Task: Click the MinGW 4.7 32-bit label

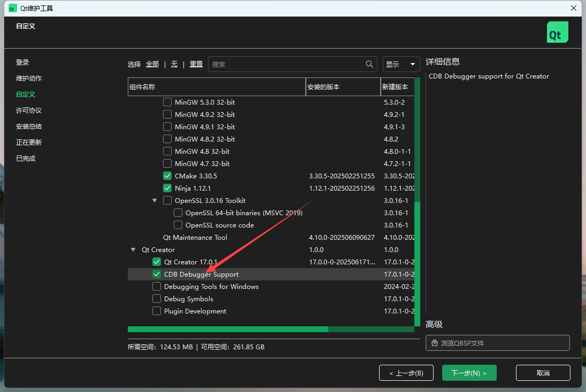Action: click(202, 163)
